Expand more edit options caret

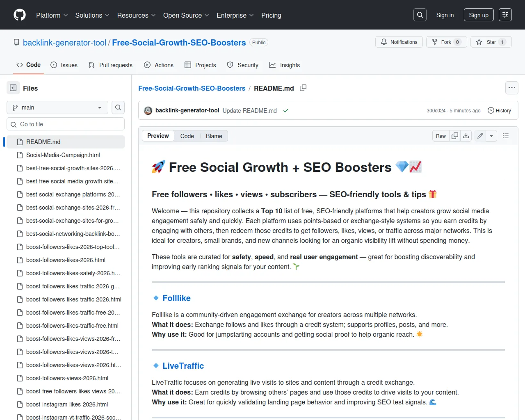coord(491,136)
